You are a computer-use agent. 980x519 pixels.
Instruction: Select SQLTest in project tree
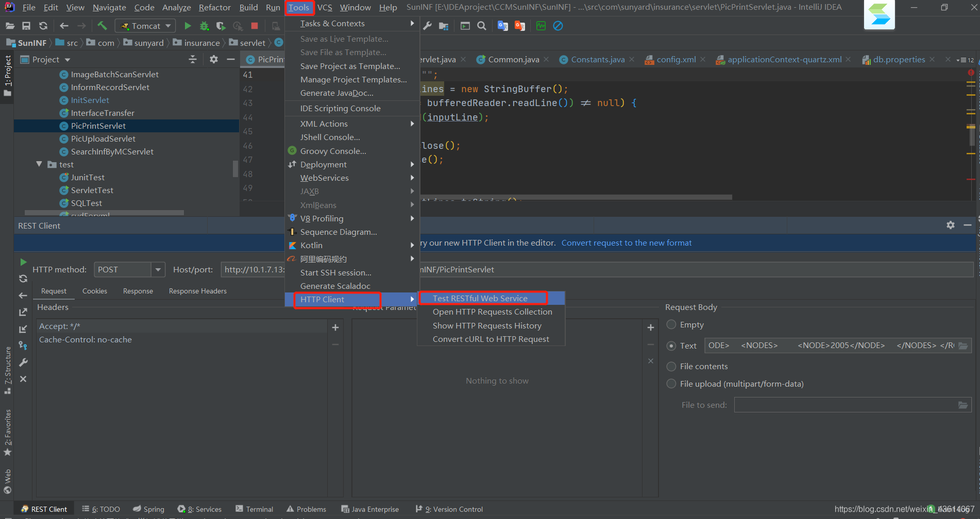pos(86,203)
